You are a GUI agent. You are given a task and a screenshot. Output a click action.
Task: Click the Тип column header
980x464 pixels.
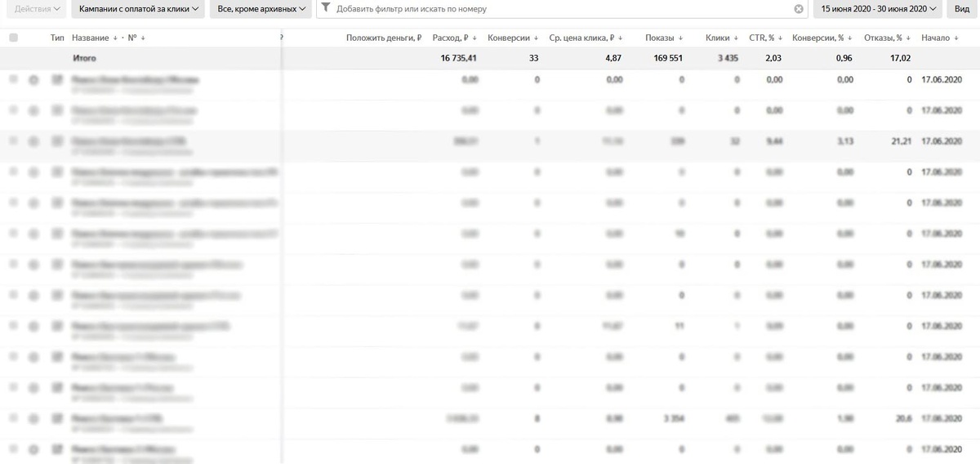[x=56, y=38]
